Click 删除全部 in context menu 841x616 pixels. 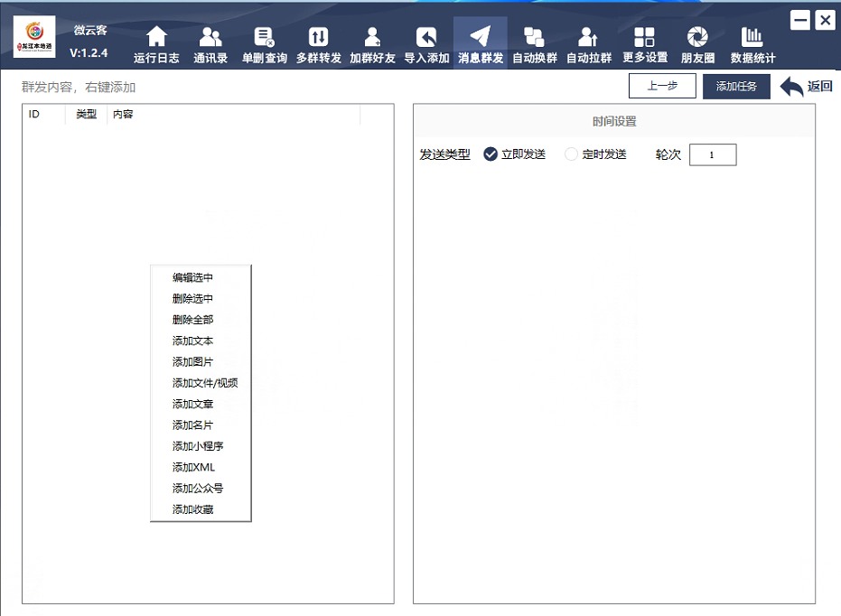pyautogui.click(x=193, y=320)
